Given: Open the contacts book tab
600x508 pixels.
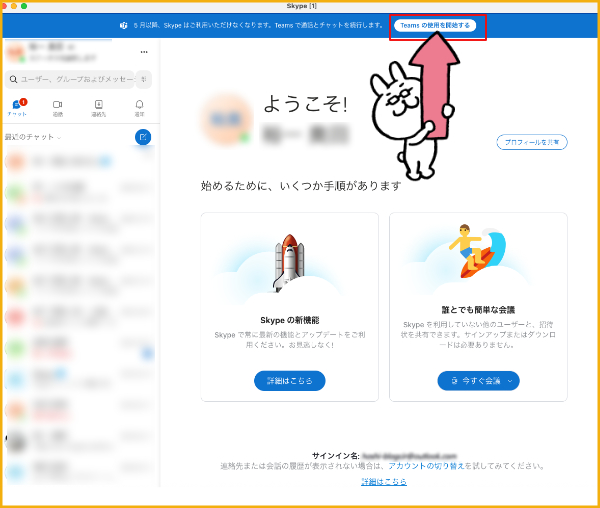Looking at the screenshot, I should coord(98,108).
